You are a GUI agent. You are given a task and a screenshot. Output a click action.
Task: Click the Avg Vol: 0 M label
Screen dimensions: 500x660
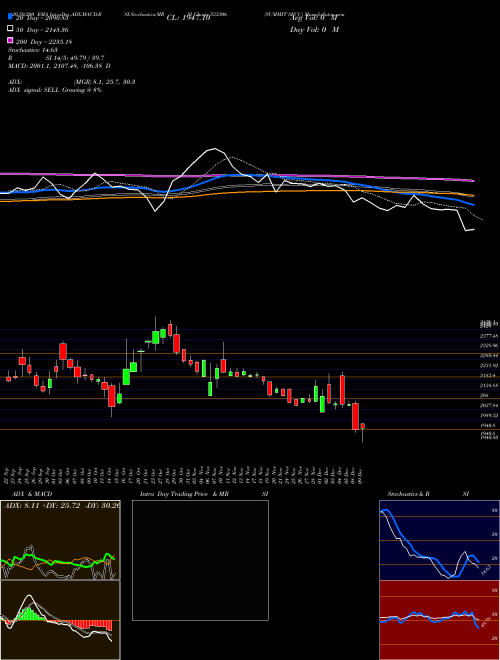tap(314, 18)
